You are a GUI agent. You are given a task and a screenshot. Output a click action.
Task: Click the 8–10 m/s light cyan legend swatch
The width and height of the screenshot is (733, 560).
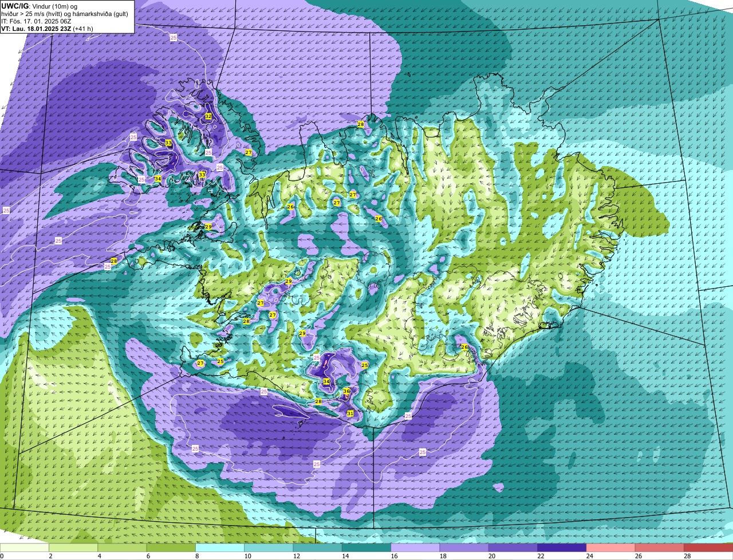pyautogui.click(x=220, y=547)
